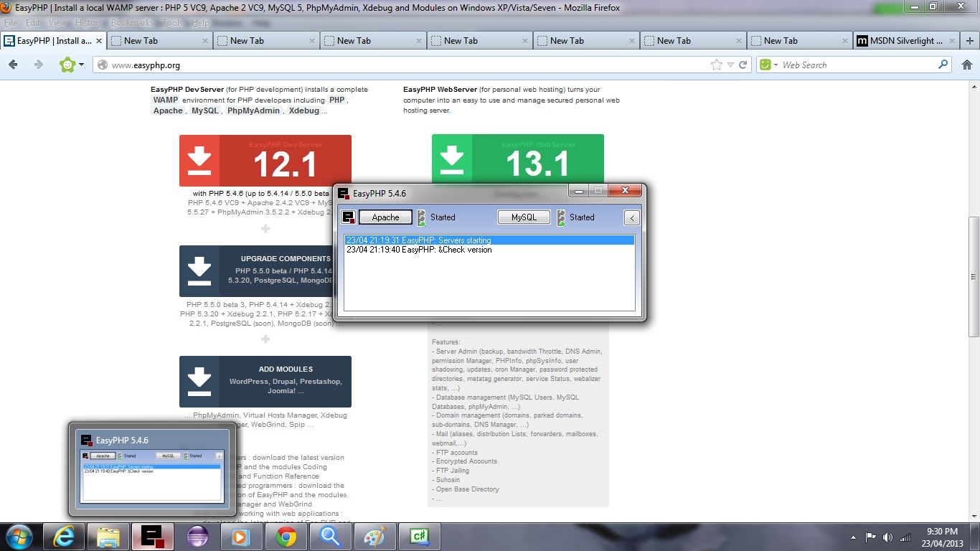Show hidden system tray icons arrow
This screenshot has width=980, height=551.
[853, 537]
